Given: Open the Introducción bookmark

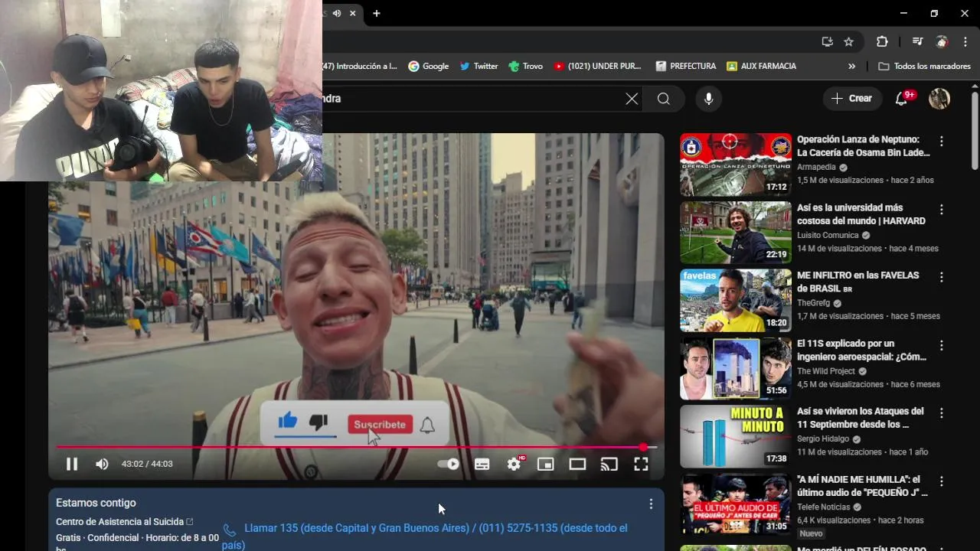Looking at the screenshot, I should (361, 67).
